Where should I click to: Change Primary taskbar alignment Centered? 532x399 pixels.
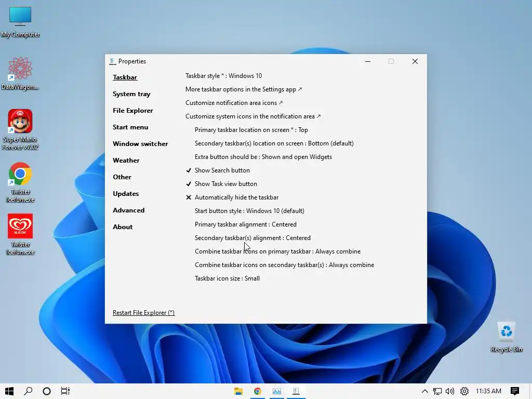[246, 224]
